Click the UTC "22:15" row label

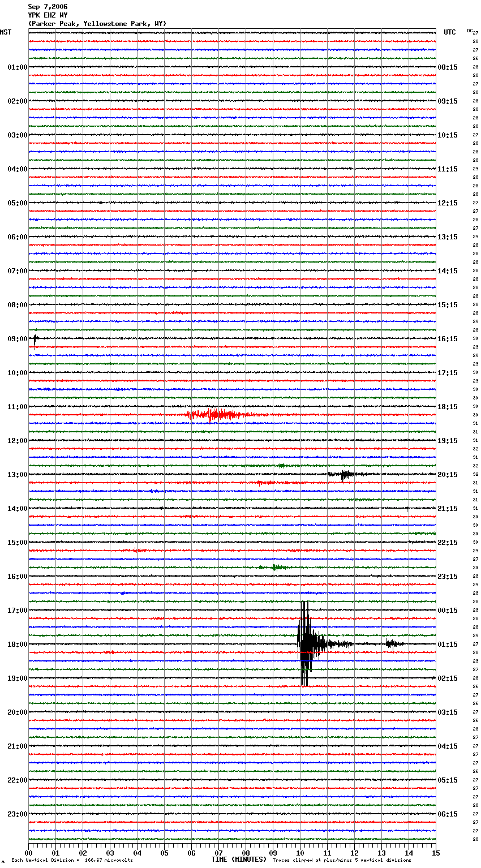pos(448,543)
